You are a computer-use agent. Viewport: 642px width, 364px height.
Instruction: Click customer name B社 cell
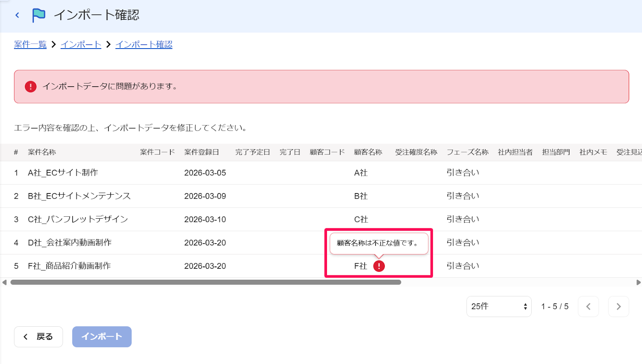coord(361,196)
